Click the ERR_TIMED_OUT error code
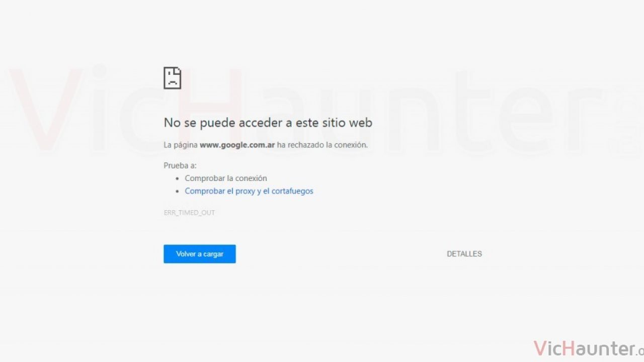644x362 pixels. [x=189, y=213]
